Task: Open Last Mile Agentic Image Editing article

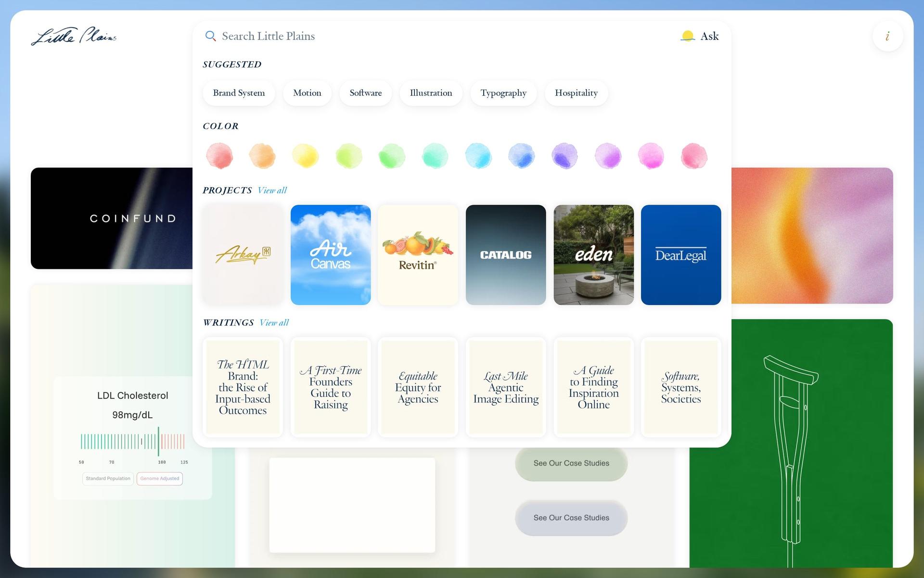Action: coord(506,387)
